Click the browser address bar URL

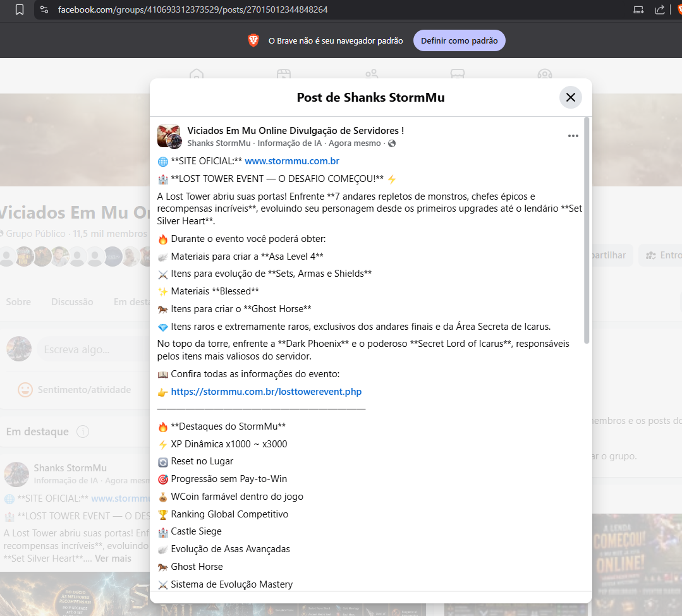(193, 9)
